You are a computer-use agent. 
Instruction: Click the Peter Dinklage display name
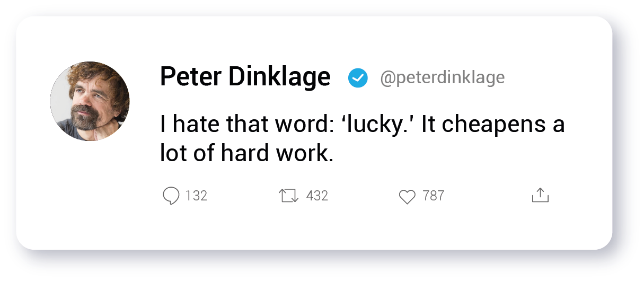click(245, 77)
